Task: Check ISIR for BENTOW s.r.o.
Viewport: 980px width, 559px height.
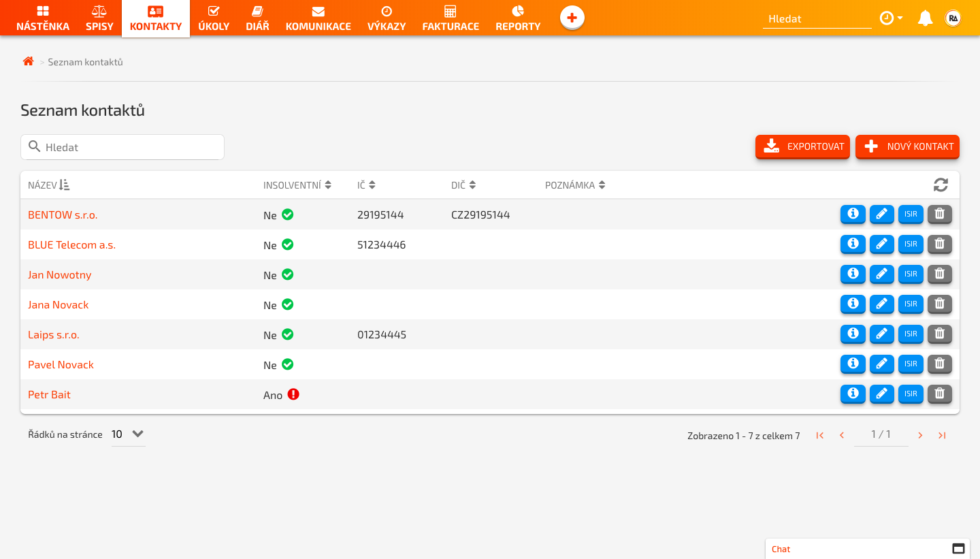Action: coord(911,214)
